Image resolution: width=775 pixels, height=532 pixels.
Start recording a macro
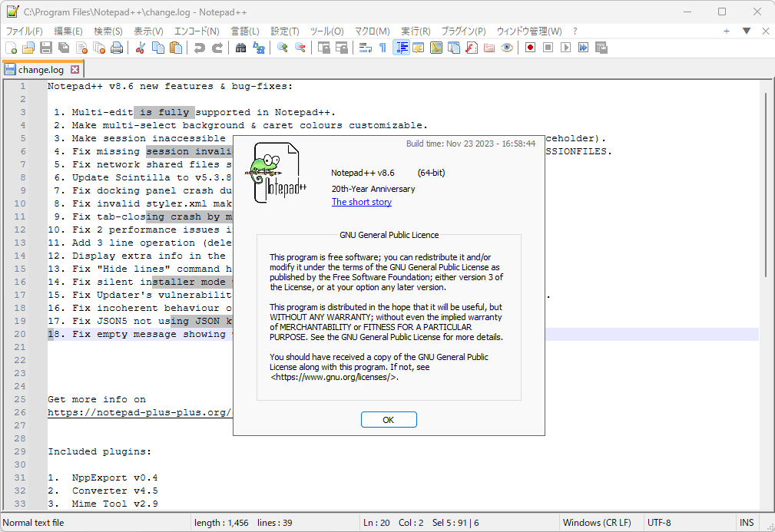[x=528, y=48]
